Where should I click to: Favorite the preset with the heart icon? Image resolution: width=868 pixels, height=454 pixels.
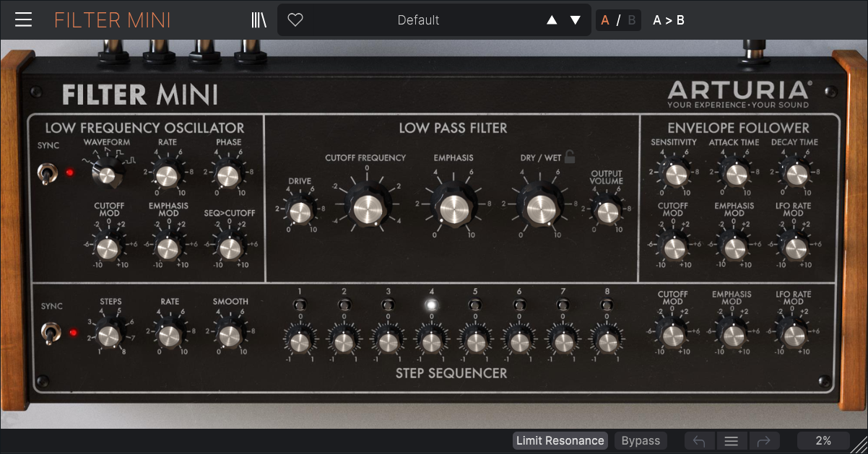pos(295,20)
